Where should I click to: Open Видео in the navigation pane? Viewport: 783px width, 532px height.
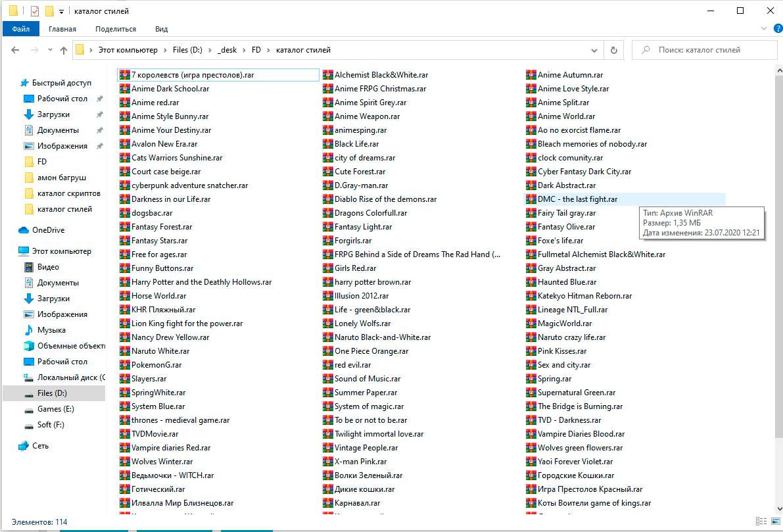48,267
